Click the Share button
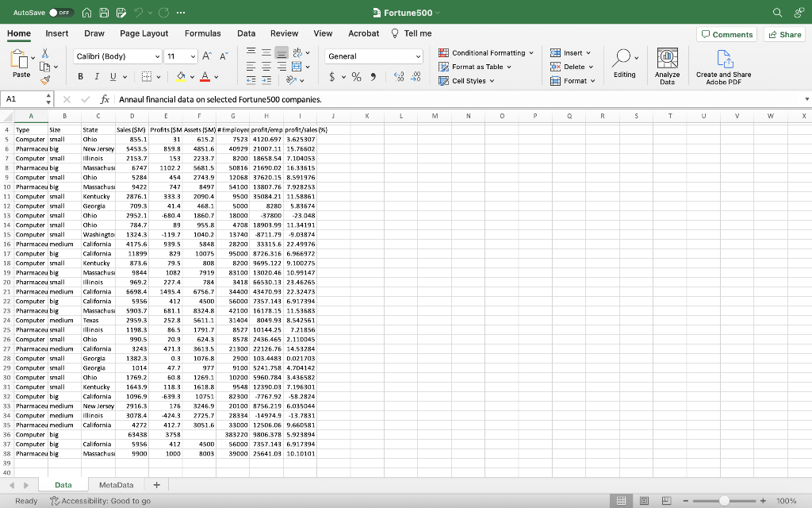The image size is (812, 508). point(783,33)
